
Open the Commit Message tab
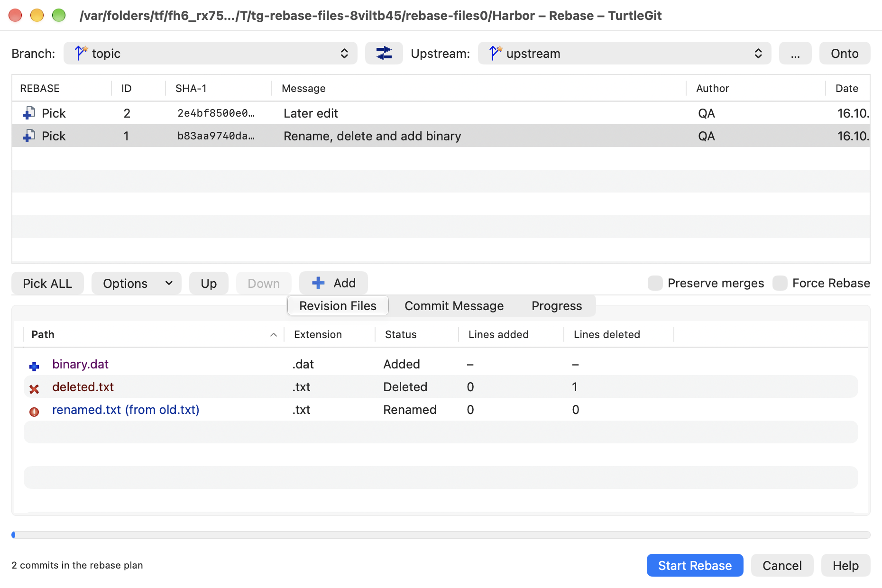point(454,306)
